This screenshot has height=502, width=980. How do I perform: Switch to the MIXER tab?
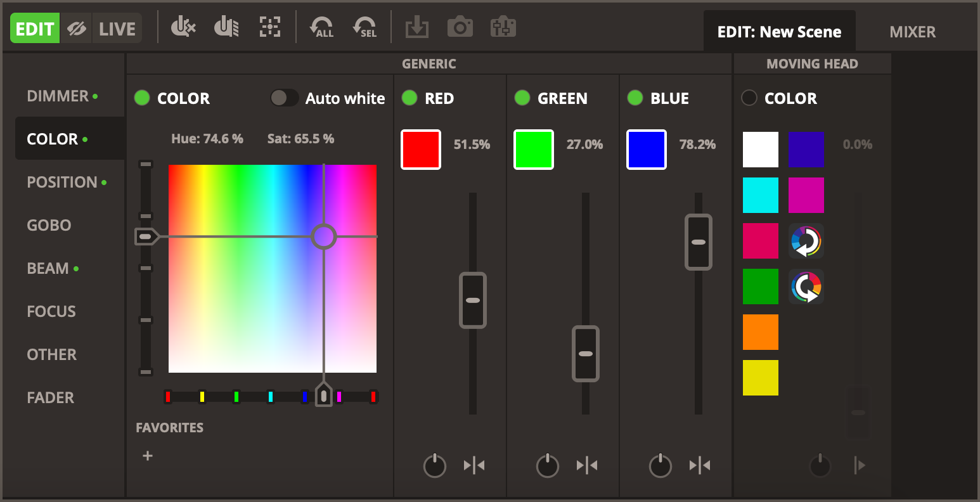[x=912, y=32]
